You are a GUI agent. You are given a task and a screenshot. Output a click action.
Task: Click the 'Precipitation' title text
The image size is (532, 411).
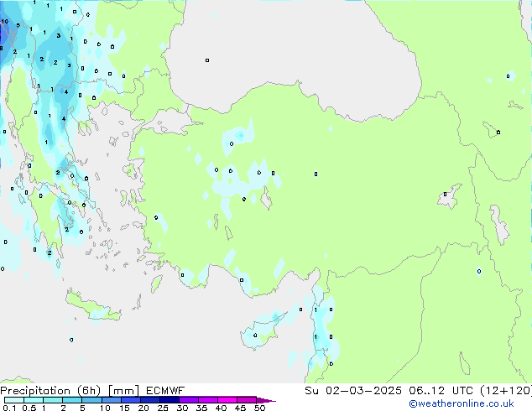(x=35, y=391)
